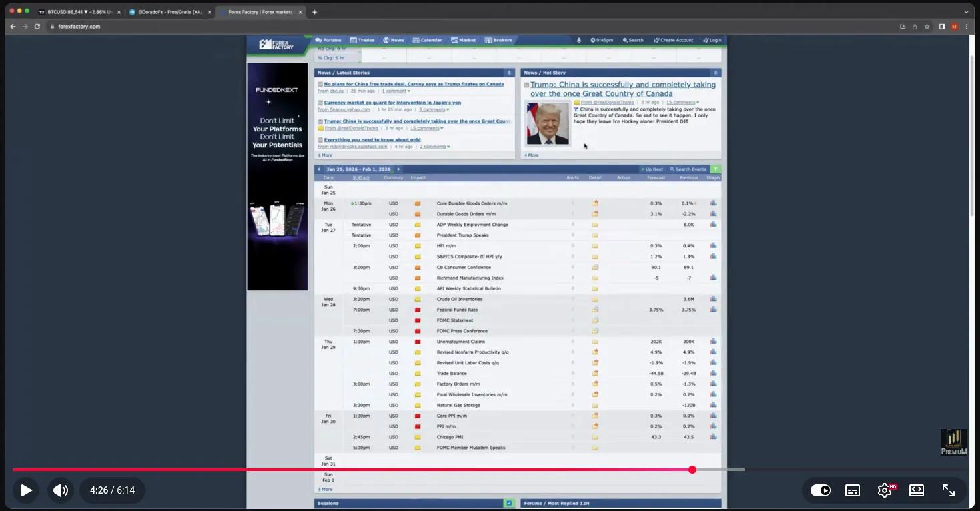This screenshot has height=511, width=980.
Task: Toggle the autoplay switch
Action: coord(821,490)
